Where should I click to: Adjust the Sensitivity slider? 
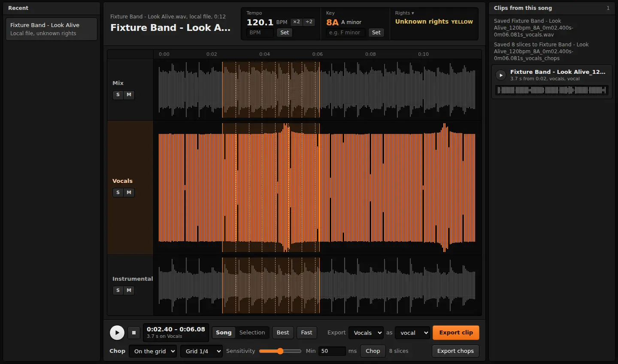pos(280,351)
